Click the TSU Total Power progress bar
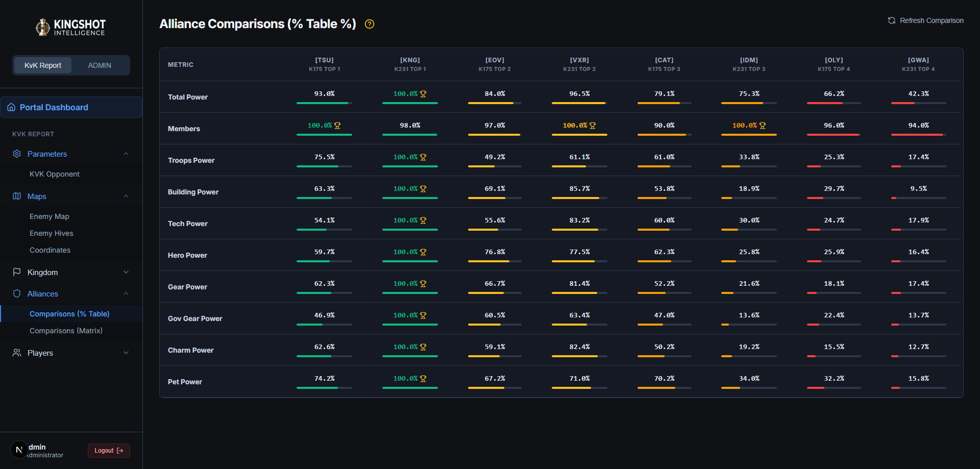Viewport: 980px width, 469px height. pyautogui.click(x=324, y=103)
